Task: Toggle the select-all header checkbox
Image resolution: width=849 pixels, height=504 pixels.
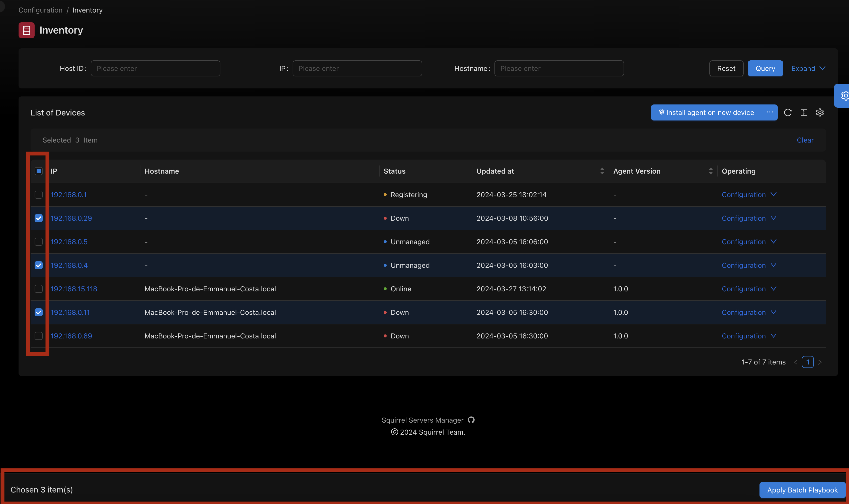Action: 38,171
